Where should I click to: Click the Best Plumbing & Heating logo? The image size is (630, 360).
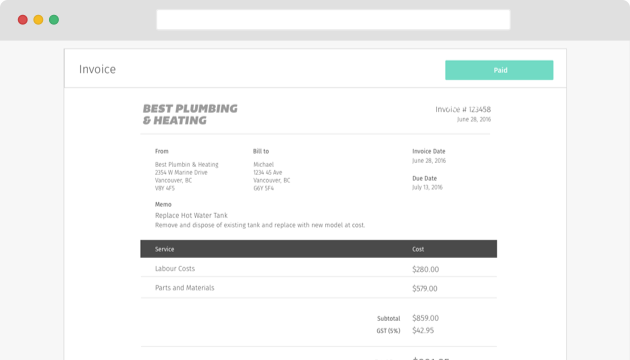[x=190, y=115]
